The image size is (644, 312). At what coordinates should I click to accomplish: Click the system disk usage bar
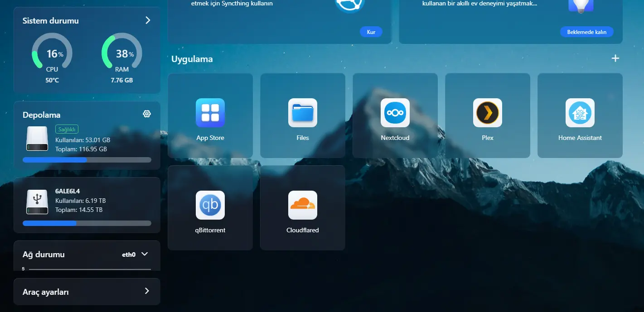[x=87, y=160]
